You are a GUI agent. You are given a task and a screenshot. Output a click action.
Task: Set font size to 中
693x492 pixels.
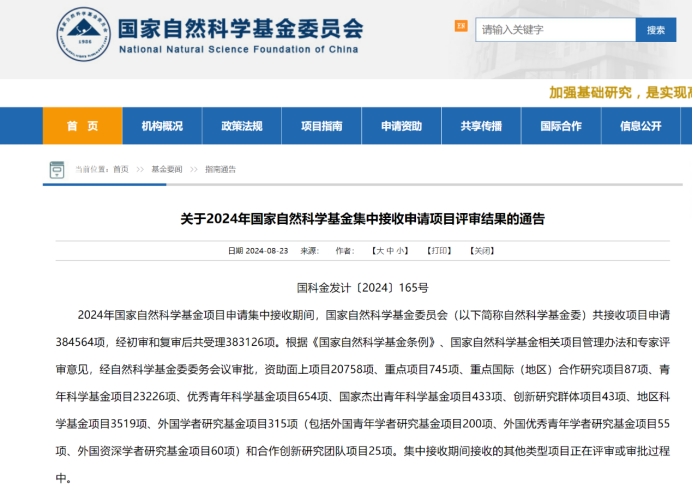(x=390, y=251)
